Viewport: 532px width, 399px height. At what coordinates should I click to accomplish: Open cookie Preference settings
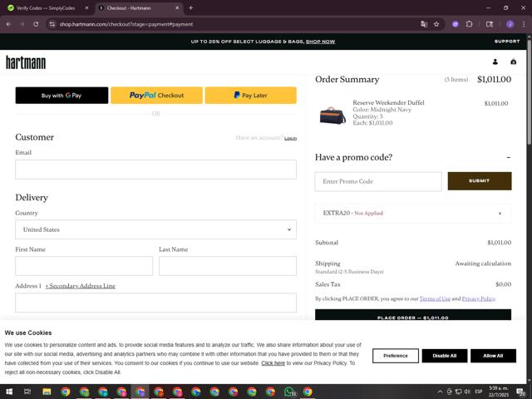coord(396,356)
